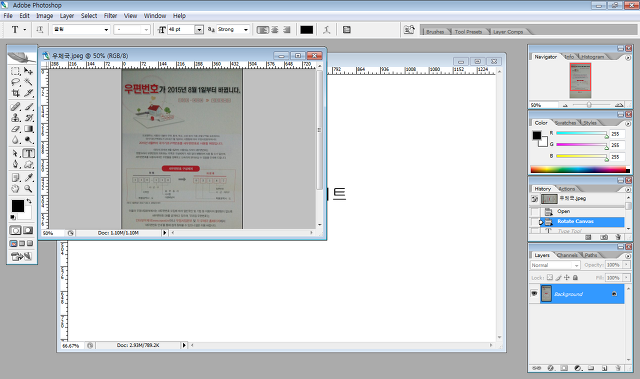Select the Horizontal Type tool in toolbox
The image size is (640, 379).
(28, 153)
